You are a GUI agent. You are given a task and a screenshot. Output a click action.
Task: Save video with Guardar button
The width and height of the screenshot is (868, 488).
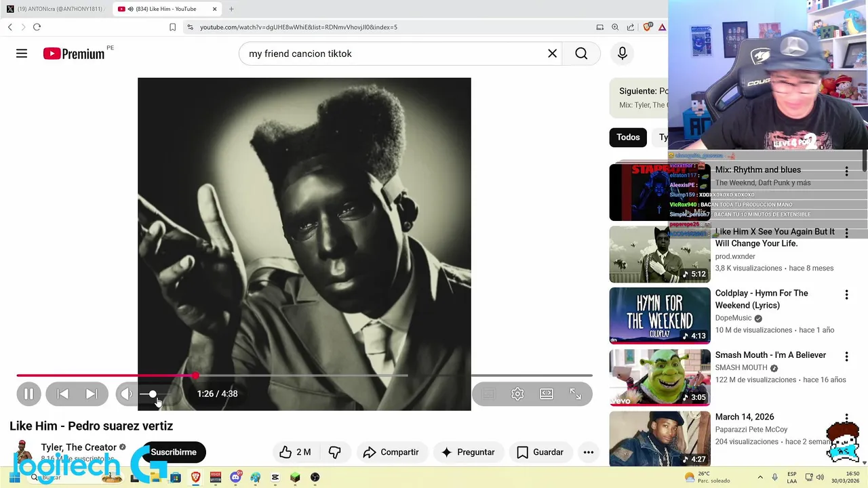point(540,452)
